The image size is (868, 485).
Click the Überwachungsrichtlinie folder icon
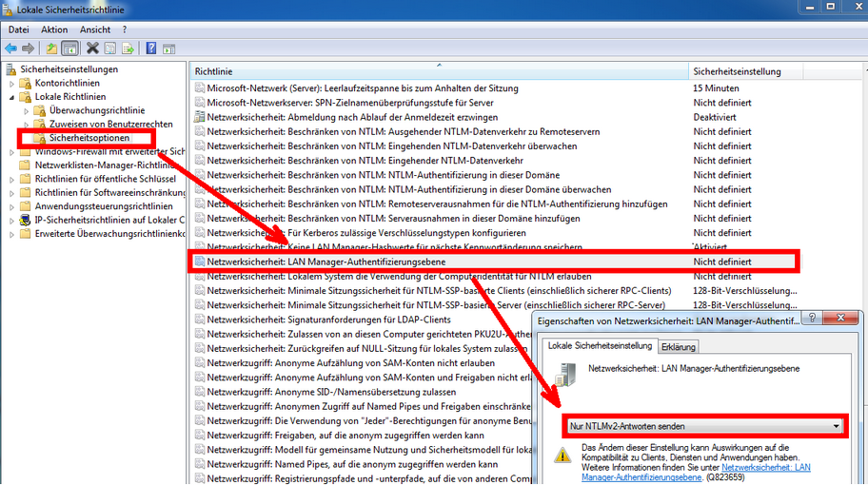tap(39, 110)
